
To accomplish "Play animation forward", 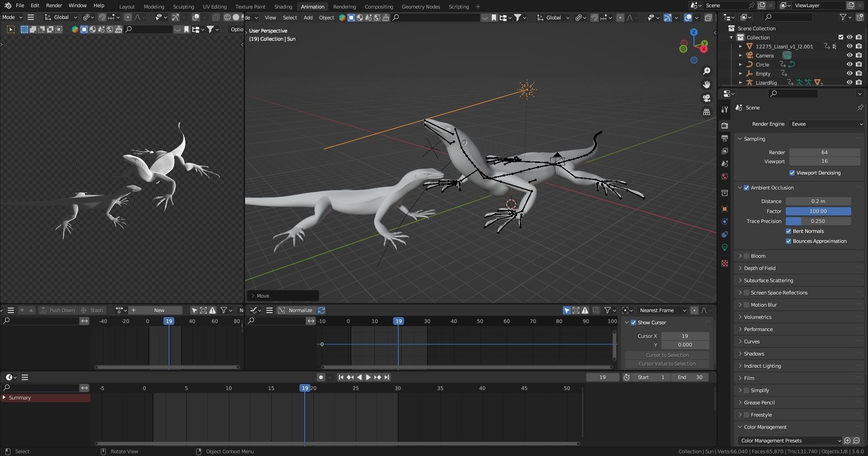I will pos(368,377).
